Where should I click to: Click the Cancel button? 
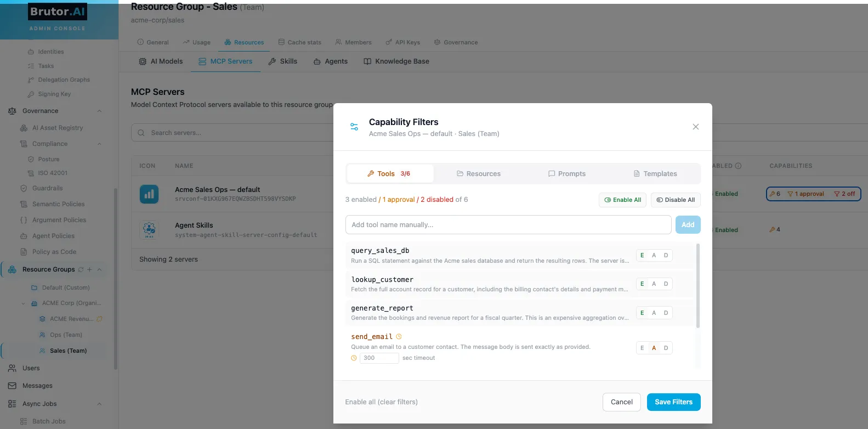click(622, 402)
